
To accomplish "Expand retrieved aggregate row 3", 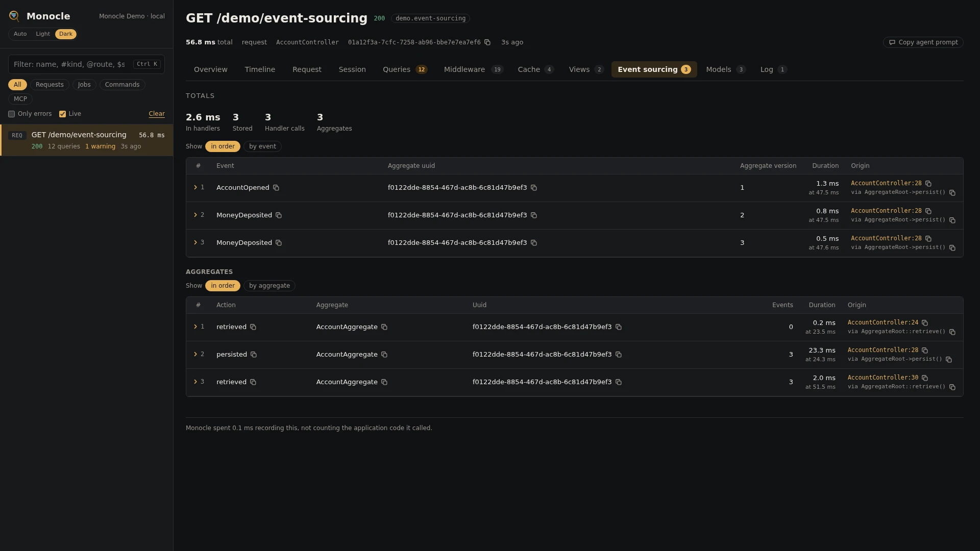I will pyautogui.click(x=195, y=382).
